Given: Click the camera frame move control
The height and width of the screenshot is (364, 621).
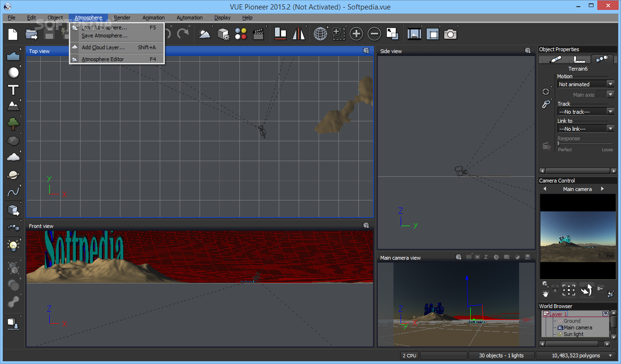Looking at the screenshot, I should [568, 290].
